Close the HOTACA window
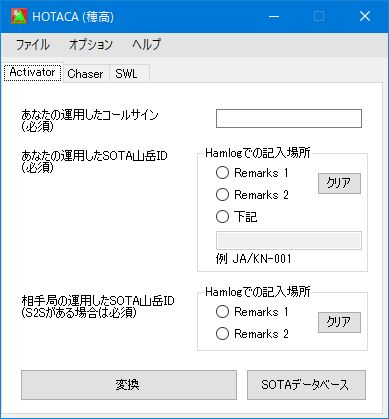The width and height of the screenshot is (389, 419). 365,16
